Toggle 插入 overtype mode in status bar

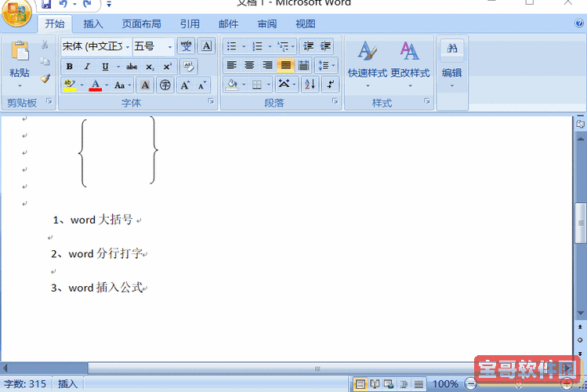coord(67,383)
